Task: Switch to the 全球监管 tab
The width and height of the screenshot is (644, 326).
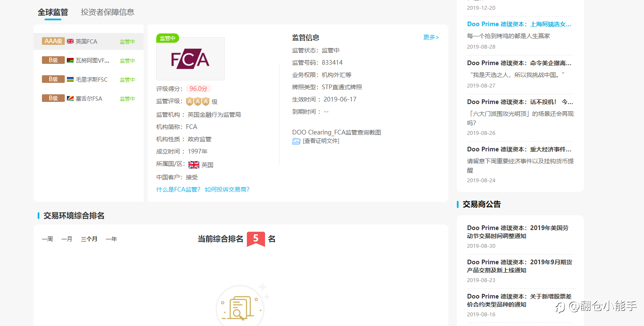Action: (53, 12)
